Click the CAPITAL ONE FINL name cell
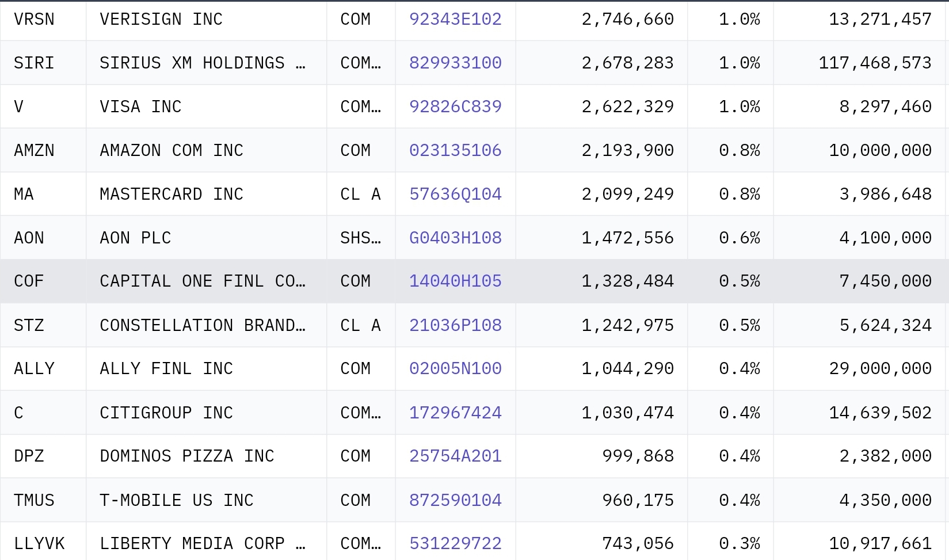This screenshot has width=949, height=560. (206, 281)
